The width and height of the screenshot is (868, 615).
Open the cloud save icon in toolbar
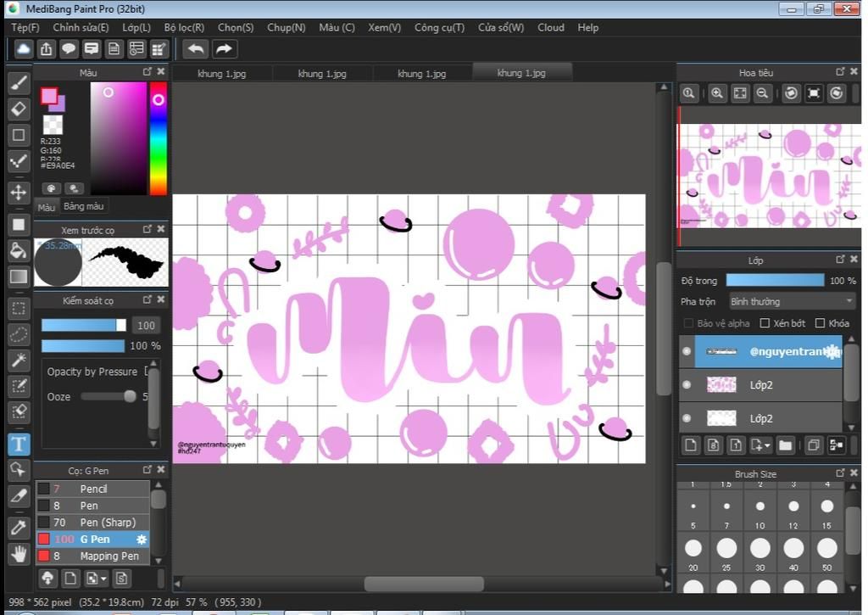pos(23,49)
